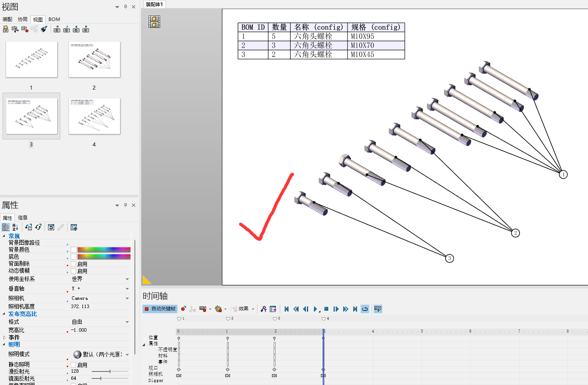Play the animation in the timeline
Viewport: 588px width, 385px height.
pyautogui.click(x=316, y=309)
